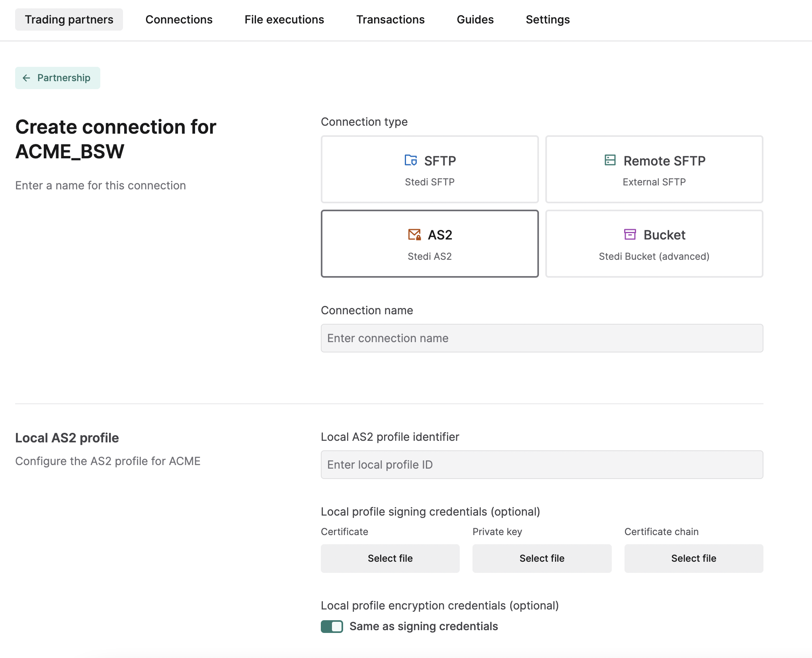Click the Local AS2 profile heading
The width and height of the screenshot is (812, 658).
(67, 438)
